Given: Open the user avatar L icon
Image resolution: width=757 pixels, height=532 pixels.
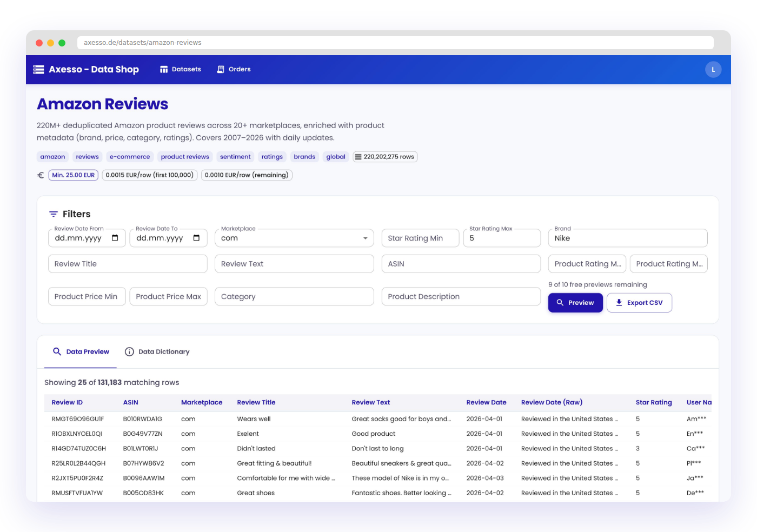Looking at the screenshot, I should [713, 69].
